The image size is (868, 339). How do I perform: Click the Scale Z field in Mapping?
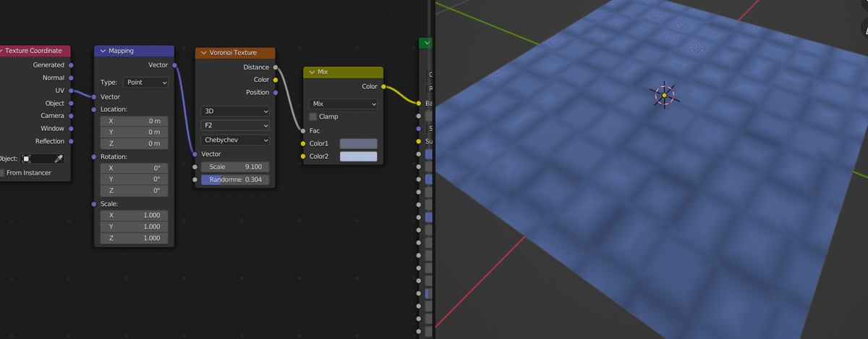pos(134,238)
